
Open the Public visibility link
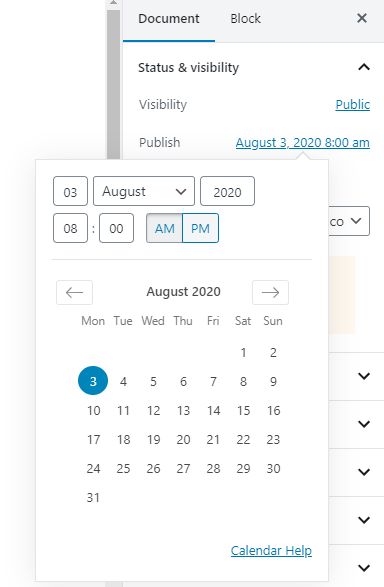tap(353, 104)
